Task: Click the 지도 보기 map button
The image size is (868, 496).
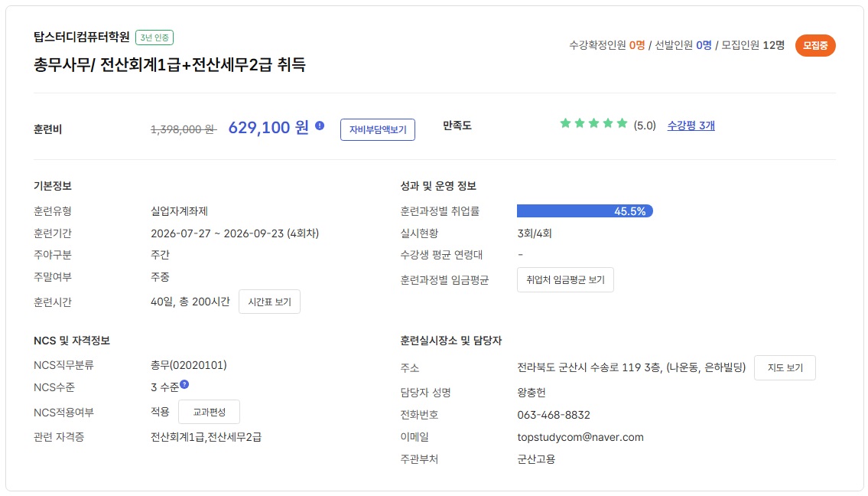Action: 785,368
